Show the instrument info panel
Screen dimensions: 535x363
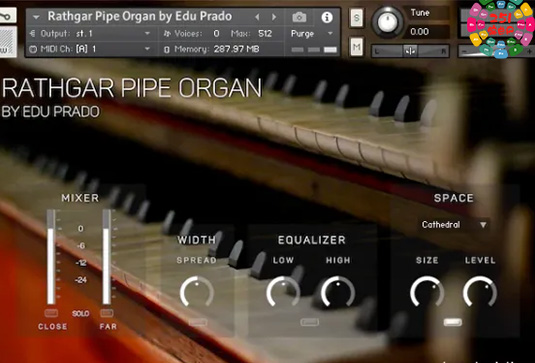point(327,17)
